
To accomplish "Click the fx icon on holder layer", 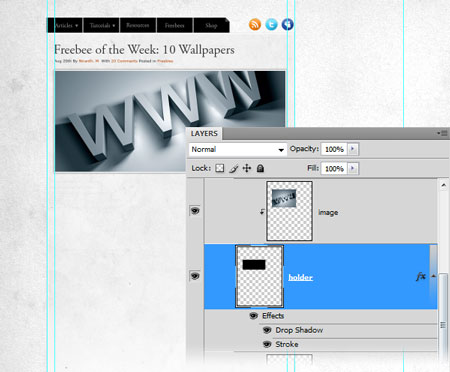I will point(421,276).
